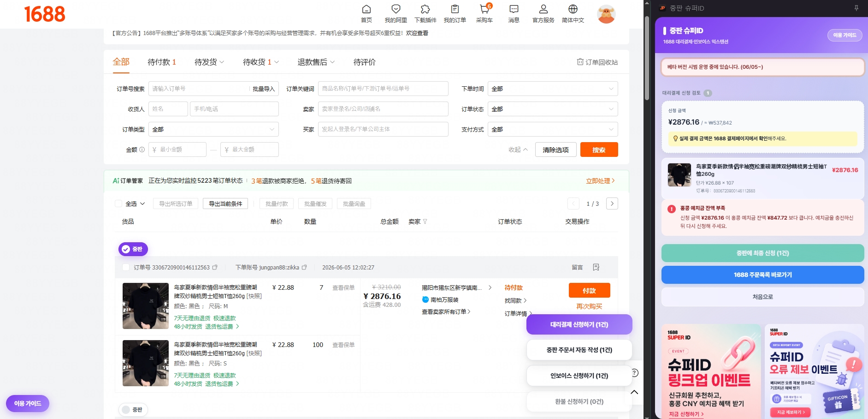Click 导出当前条件 button

pos(225,204)
